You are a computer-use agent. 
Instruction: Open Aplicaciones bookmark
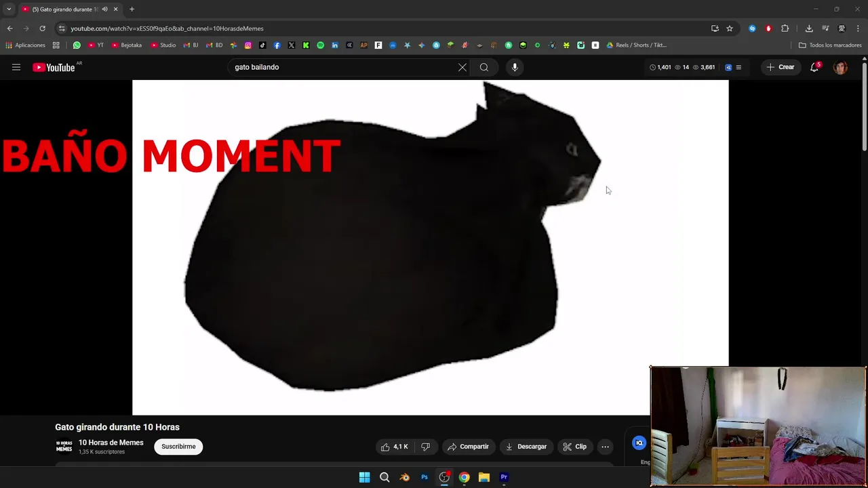26,45
